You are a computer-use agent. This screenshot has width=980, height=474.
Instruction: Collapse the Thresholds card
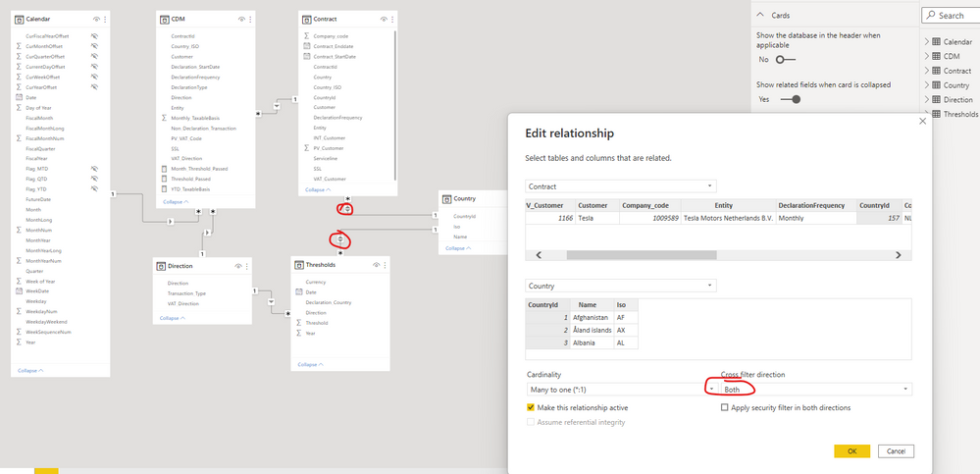click(x=311, y=364)
